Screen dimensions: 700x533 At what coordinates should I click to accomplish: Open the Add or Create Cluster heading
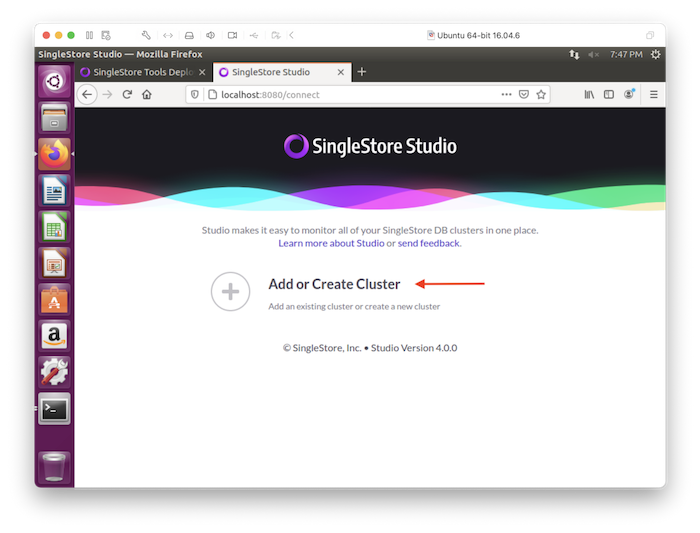click(334, 284)
